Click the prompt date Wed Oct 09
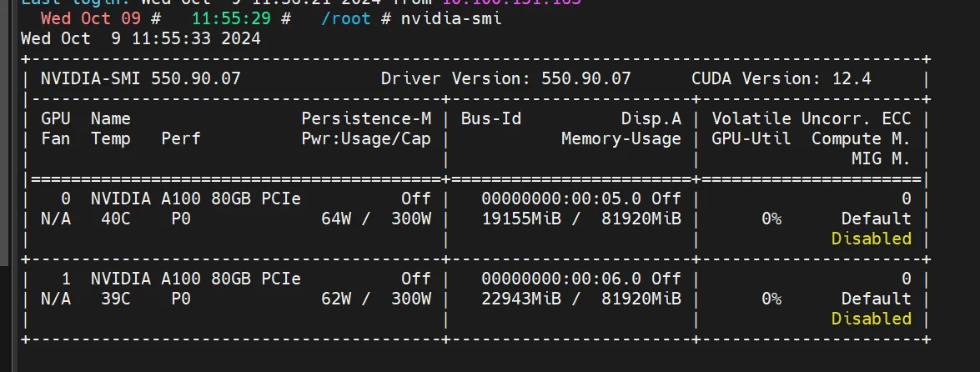 (91, 18)
